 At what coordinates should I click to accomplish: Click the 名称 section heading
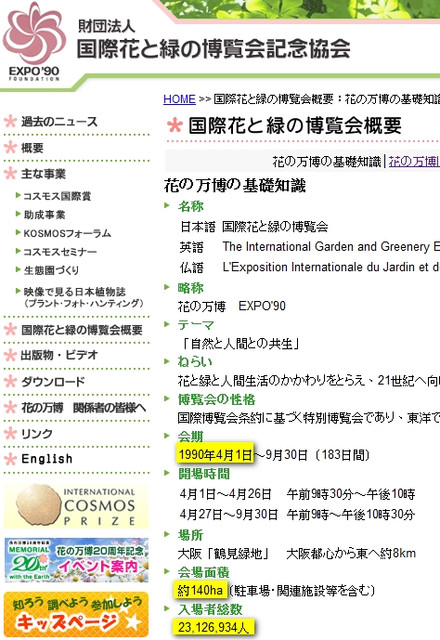pyautogui.click(x=190, y=207)
